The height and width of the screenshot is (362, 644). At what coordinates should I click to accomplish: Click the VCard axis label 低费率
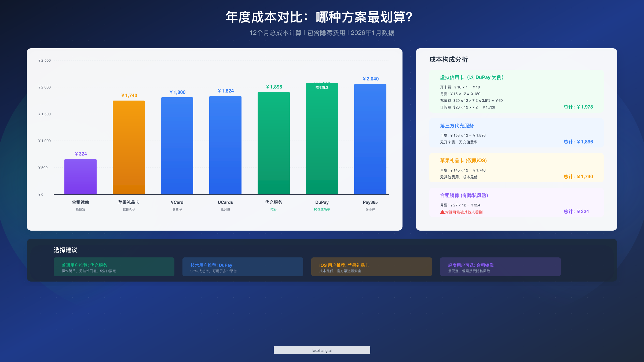[177, 209]
